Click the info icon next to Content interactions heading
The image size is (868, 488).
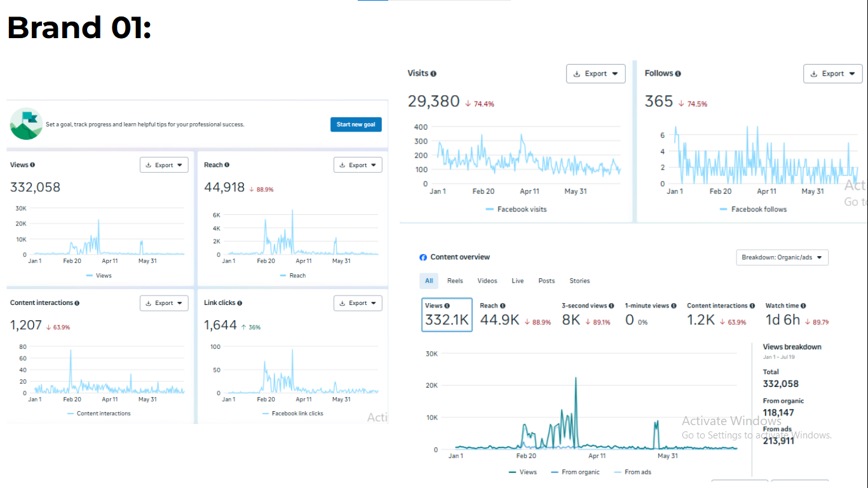[x=77, y=303]
